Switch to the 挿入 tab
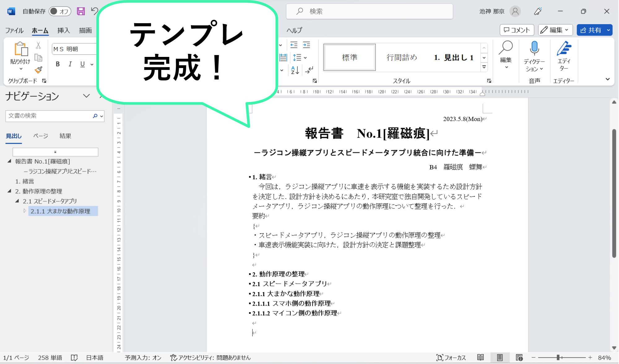The width and height of the screenshot is (619, 364). pyautogui.click(x=63, y=30)
